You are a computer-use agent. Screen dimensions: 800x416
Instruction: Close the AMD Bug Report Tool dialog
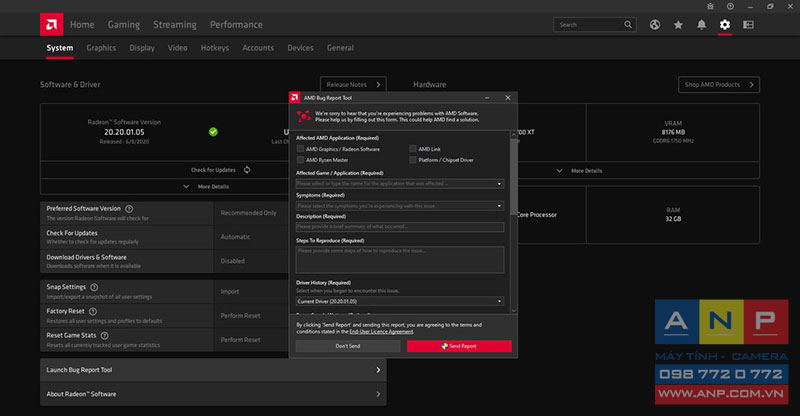click(508, 97)
